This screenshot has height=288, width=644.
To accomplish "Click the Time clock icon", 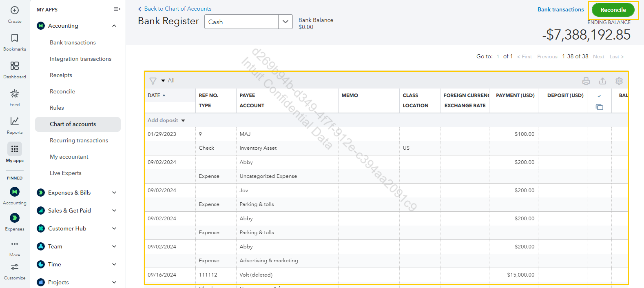I will [40, 264].
